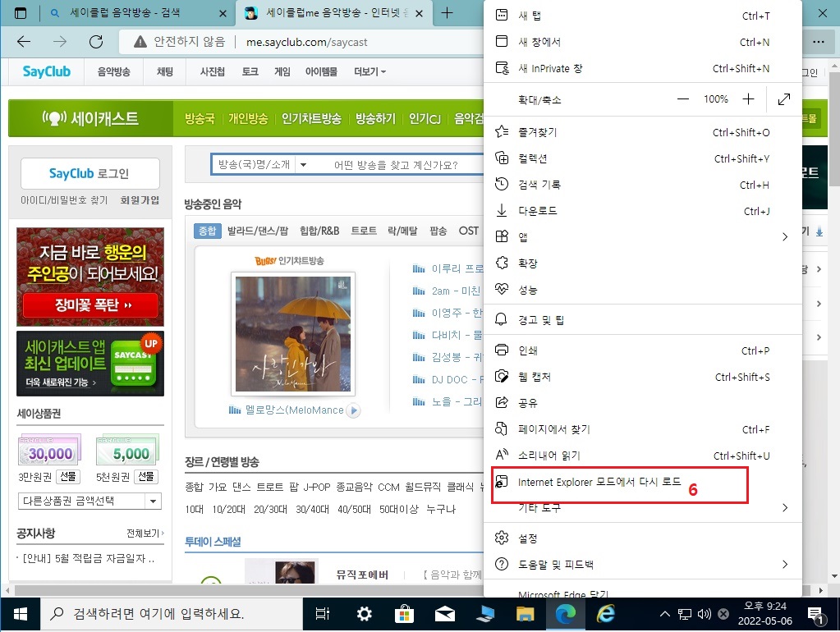Reload in Internet Explorer mode
Image resolution: width=840 pixels, height=632 pixels.
tap(642, 482)
